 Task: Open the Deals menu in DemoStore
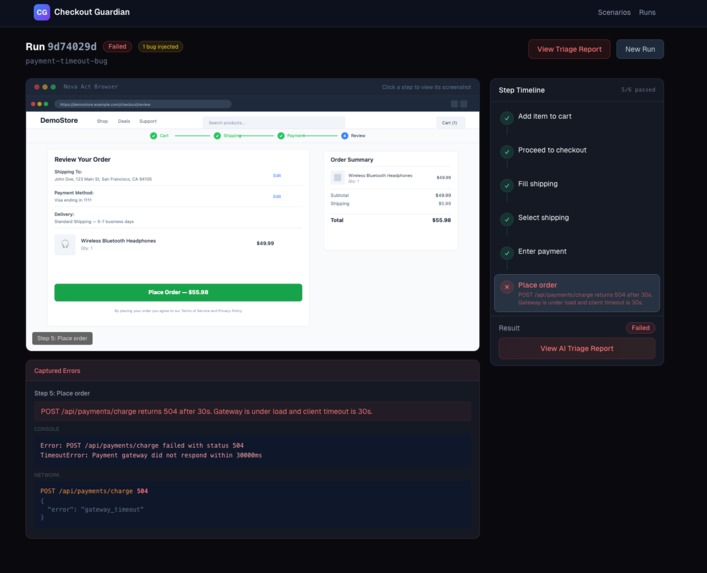124,121
